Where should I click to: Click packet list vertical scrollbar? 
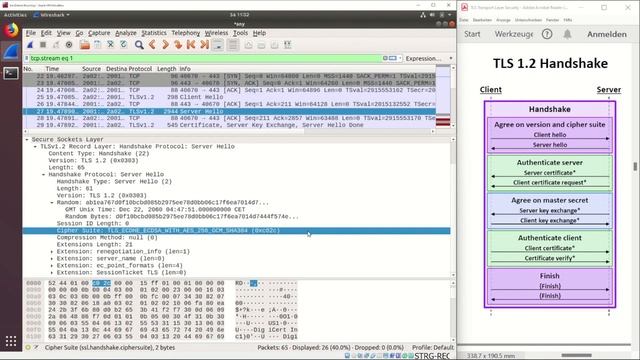[x=453, y=97]
